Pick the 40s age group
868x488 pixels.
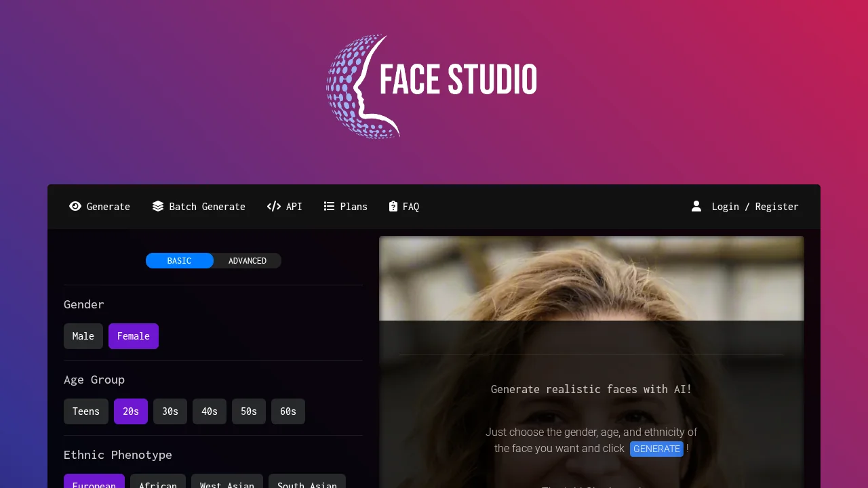click(x=209, y=411)
